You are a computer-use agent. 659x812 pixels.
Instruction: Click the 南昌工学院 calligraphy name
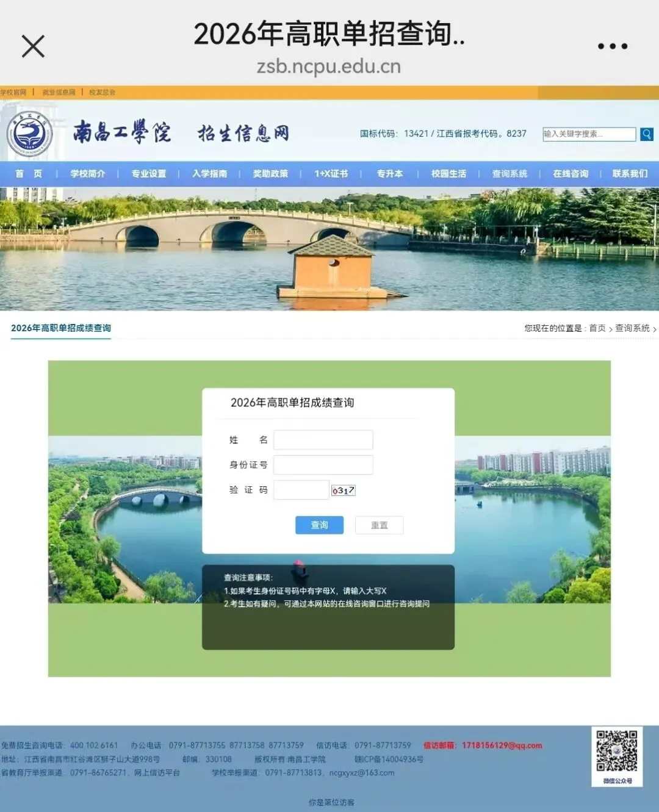pos(122,132)
